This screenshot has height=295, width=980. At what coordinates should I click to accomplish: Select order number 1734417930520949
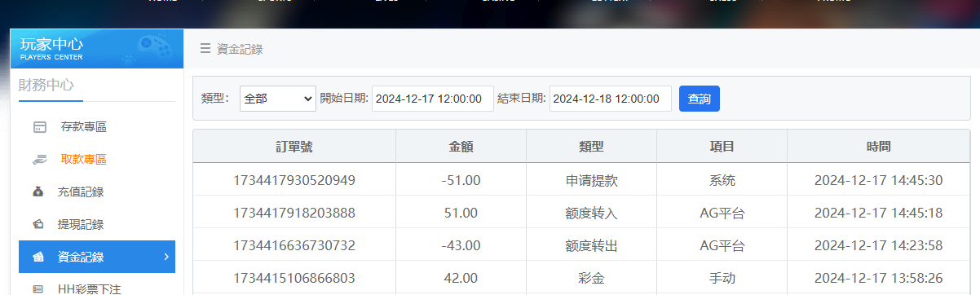click(294, 180)
